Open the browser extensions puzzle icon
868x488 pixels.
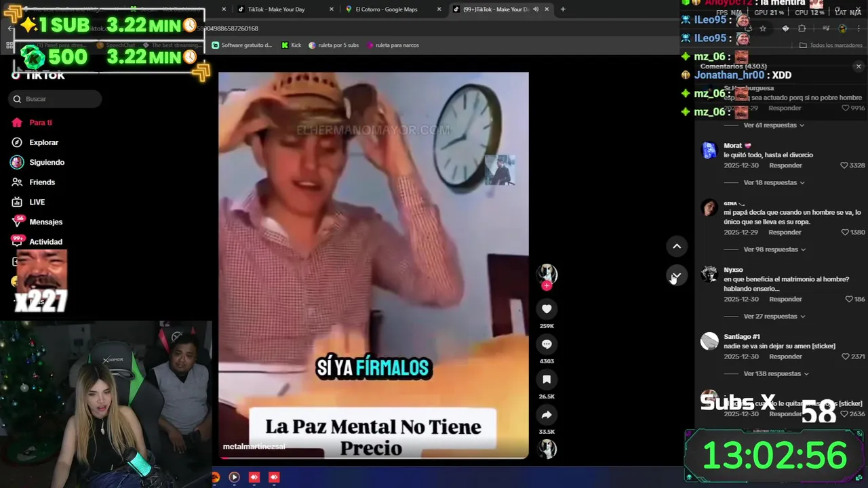coord(802,28)
